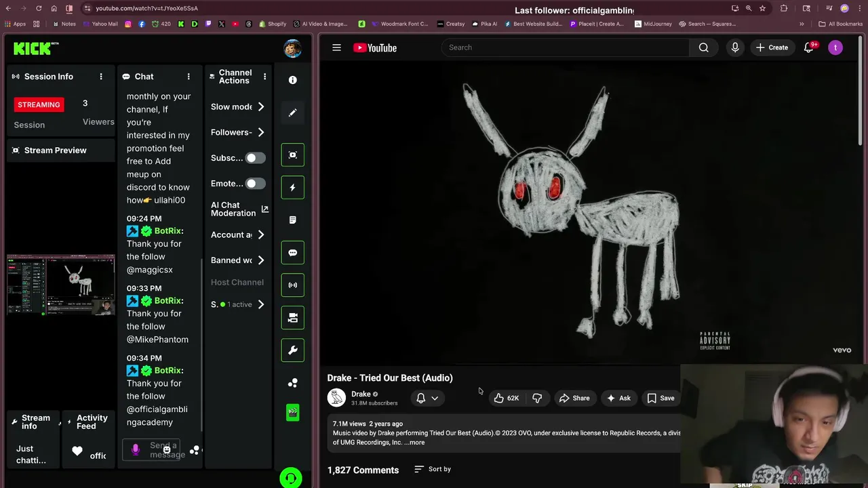This screenshot has height=488, width=868.
Task: Open Yahoo Mail bookmark
Action: [100, 24]
